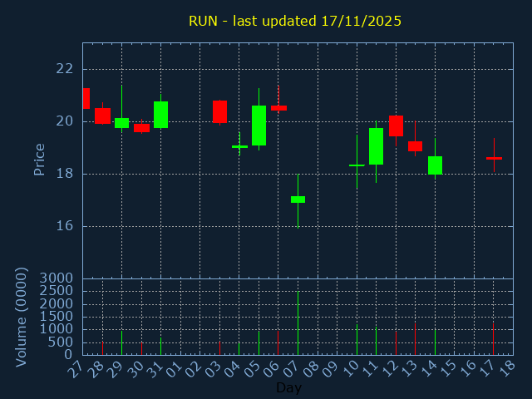
Task: Click the tall green volume bar on day 07
Action: coord(298,323)
